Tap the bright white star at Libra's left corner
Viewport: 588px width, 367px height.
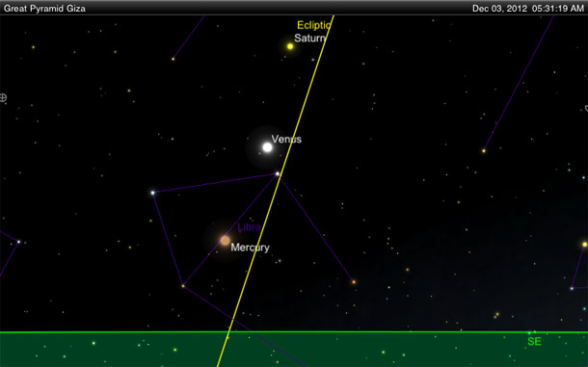tap(152, 193)
